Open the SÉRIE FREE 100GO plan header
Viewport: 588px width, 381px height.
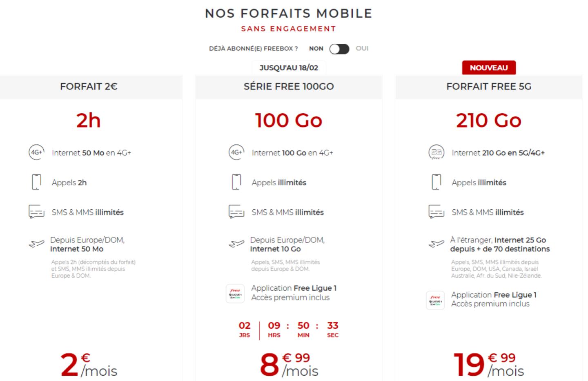289,87
